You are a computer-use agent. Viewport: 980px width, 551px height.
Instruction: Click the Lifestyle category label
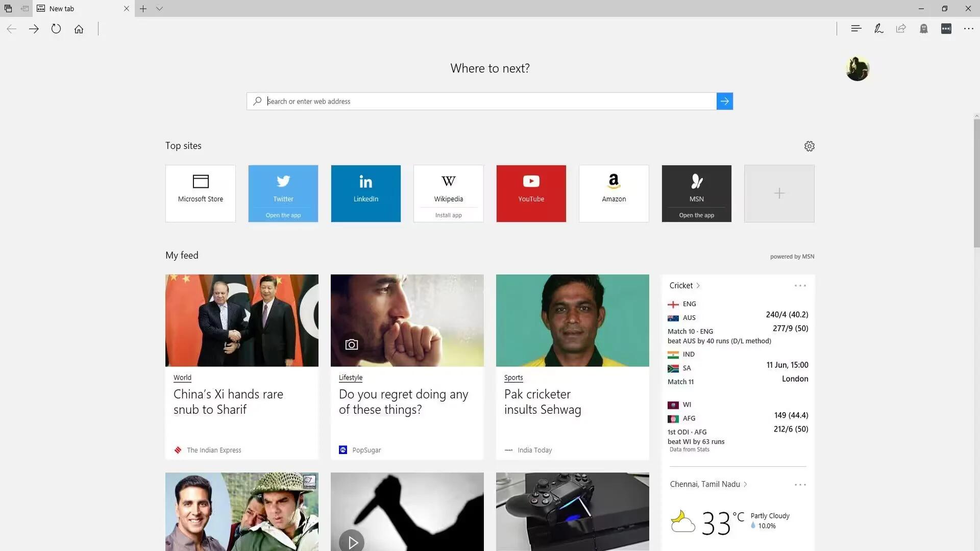351,378
